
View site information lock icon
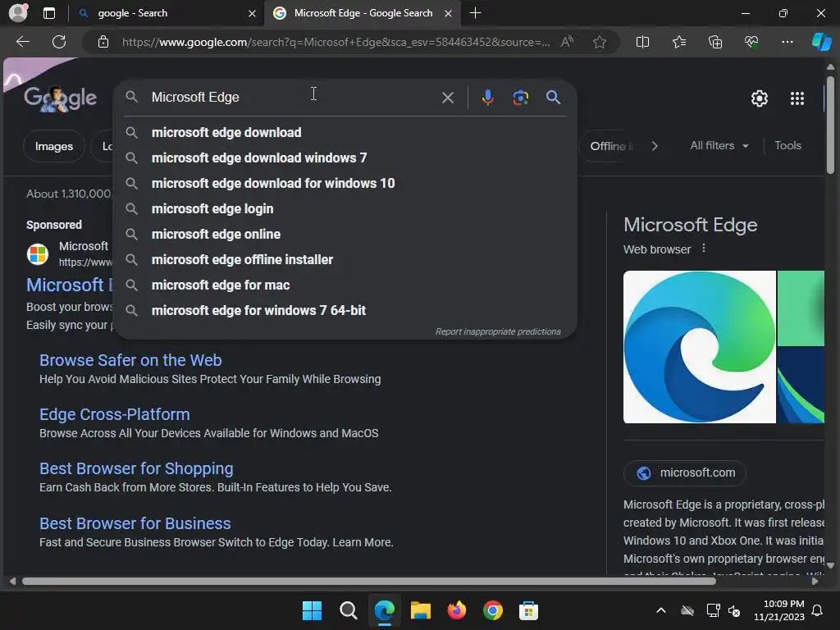103,42
